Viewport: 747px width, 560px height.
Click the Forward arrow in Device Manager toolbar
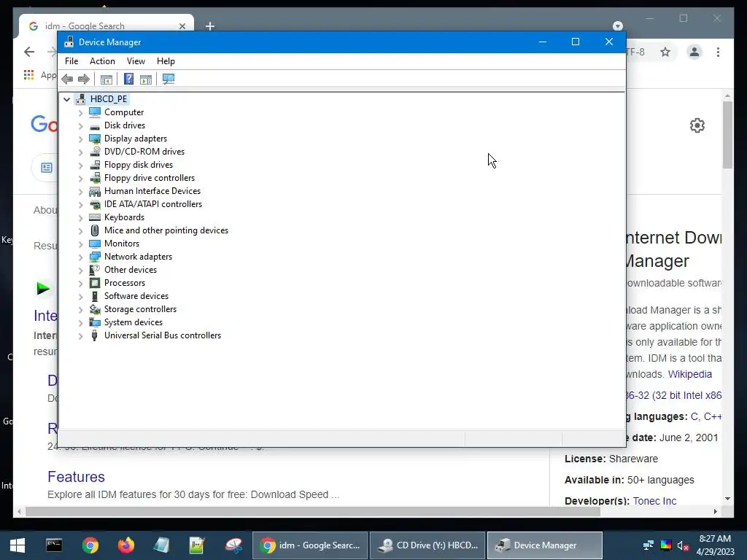[x=84, y=79]
